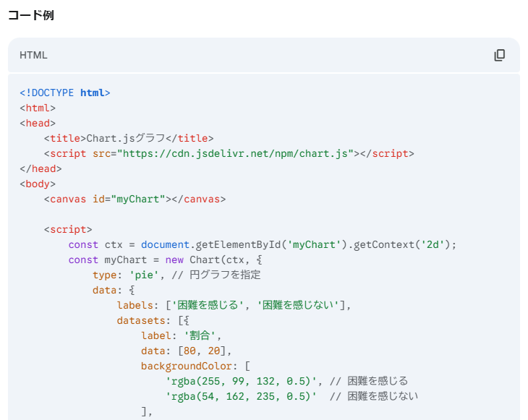The width and height of the screenshot is (528, 420).
Task: Click the コード例 heading
Action: pos(31,15)
